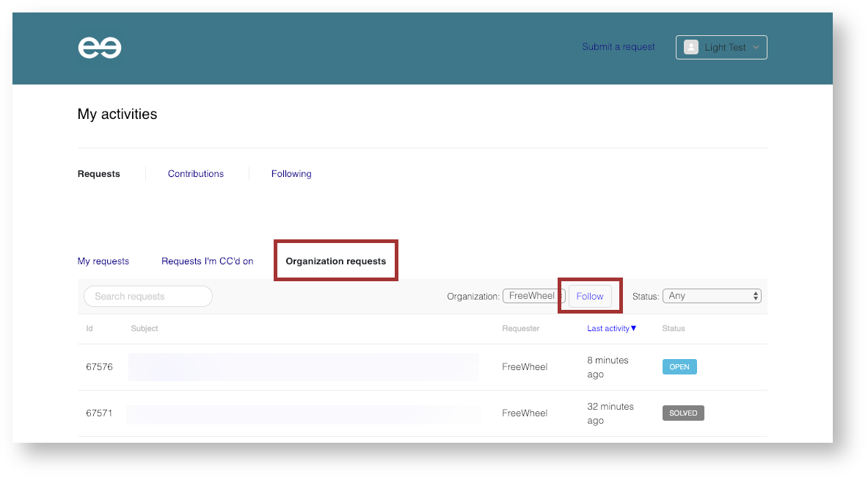Click the OPEN status badge
This screenshot has height=478, width=868.
(679, 366)
